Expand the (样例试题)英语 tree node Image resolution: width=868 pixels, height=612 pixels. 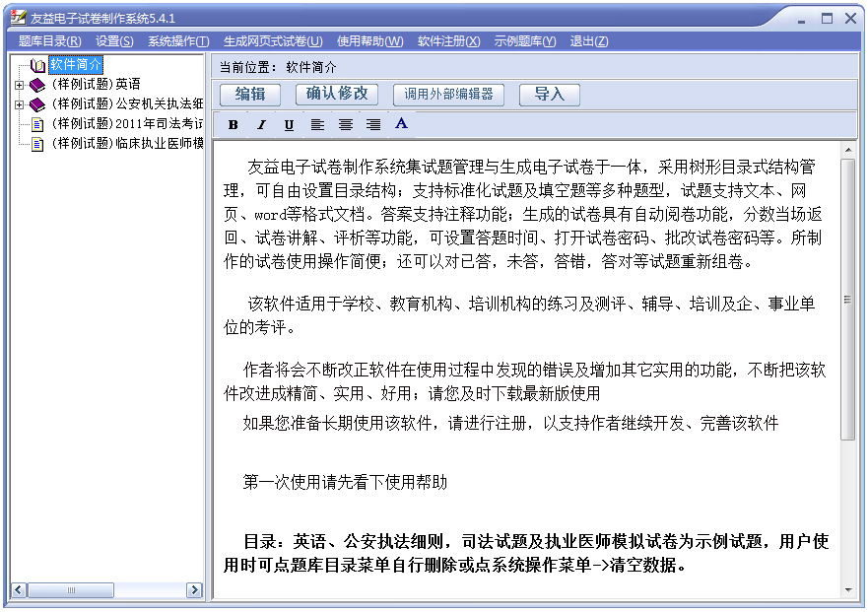point(20,85)
